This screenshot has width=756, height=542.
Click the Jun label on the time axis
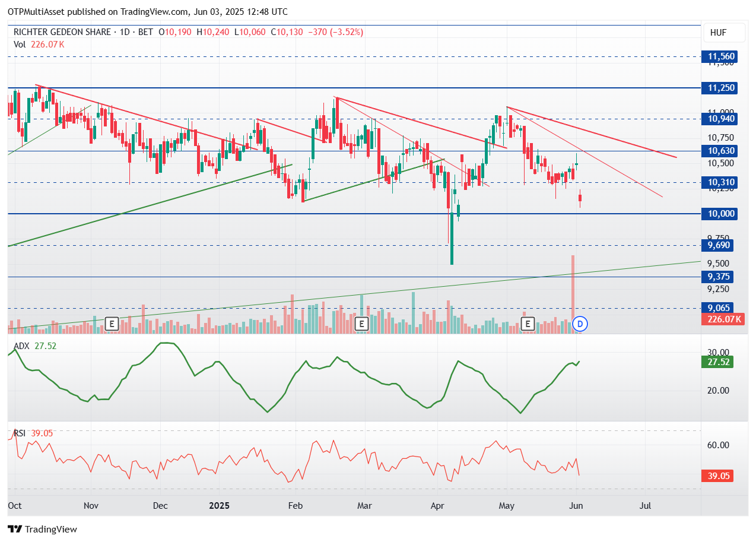577,506
